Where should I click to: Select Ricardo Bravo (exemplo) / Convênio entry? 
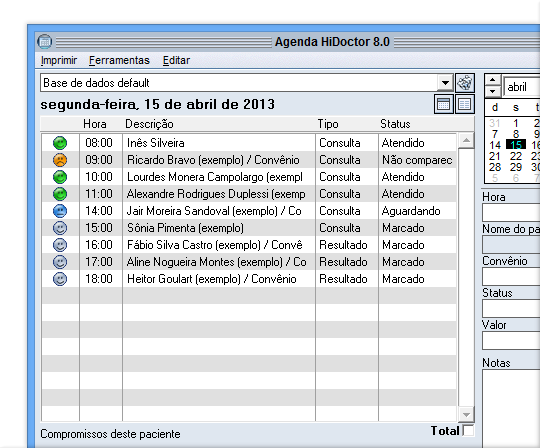click(x=213, y=160)
